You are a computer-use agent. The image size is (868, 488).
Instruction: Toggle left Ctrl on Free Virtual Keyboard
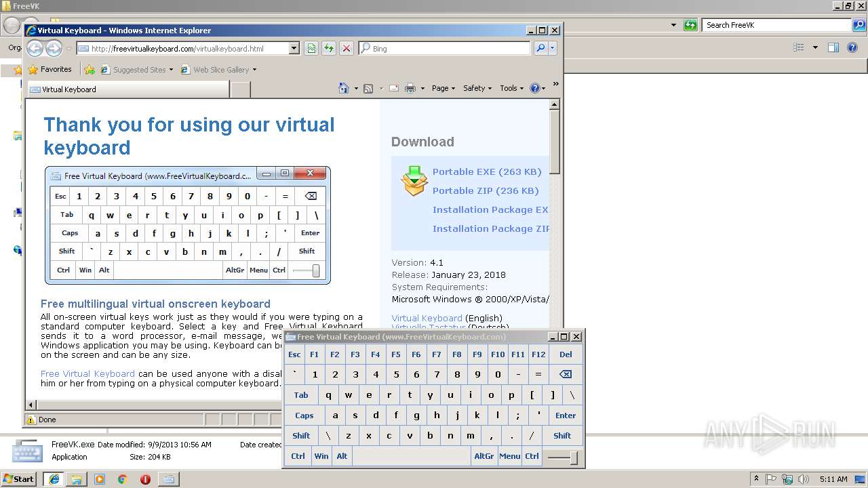[x=298, y=456]
